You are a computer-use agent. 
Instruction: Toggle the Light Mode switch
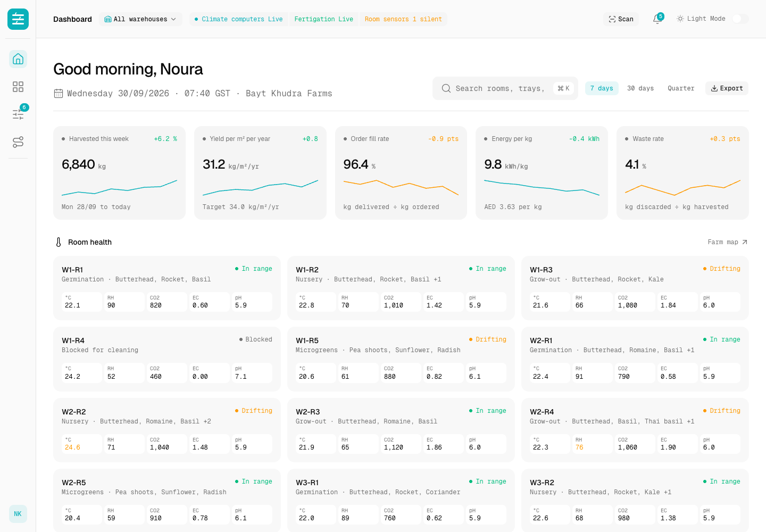point(740,19)
